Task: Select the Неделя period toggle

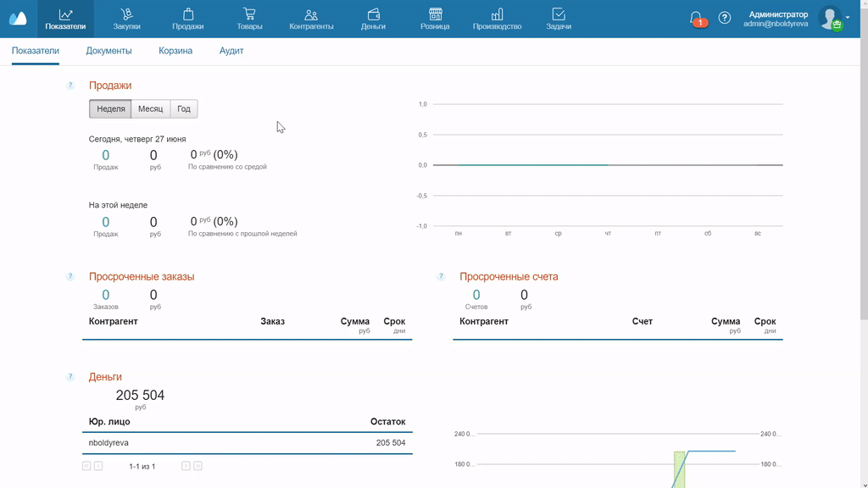Action: click(111, 109)
